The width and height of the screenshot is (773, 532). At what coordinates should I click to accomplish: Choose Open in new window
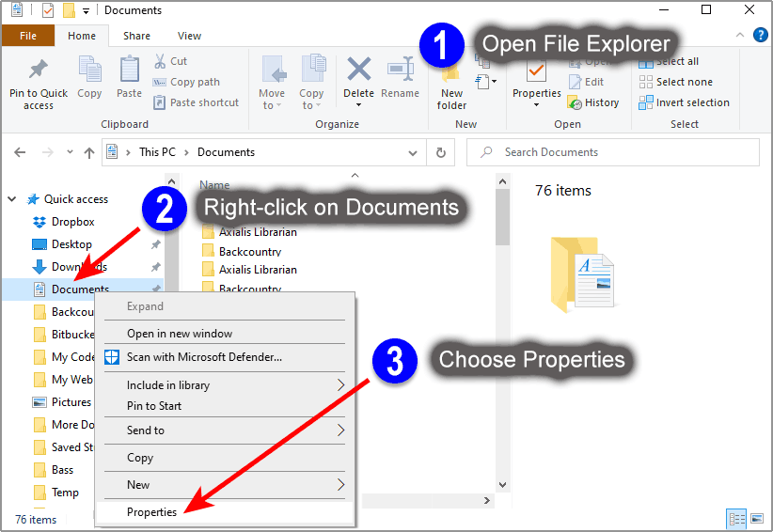225,334
